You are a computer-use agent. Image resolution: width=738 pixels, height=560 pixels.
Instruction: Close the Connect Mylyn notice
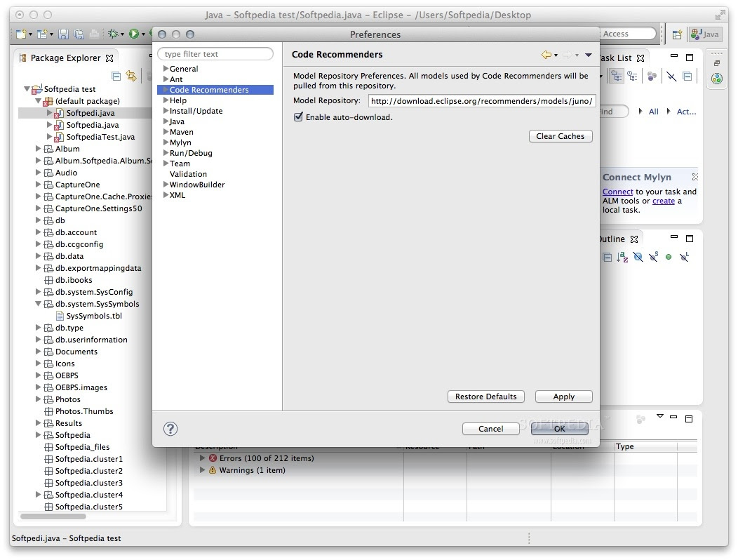click(x=695, y=177)
